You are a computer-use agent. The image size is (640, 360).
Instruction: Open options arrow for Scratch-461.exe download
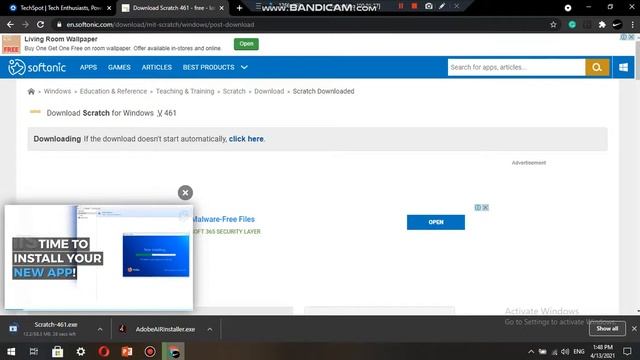click(100, 329)
